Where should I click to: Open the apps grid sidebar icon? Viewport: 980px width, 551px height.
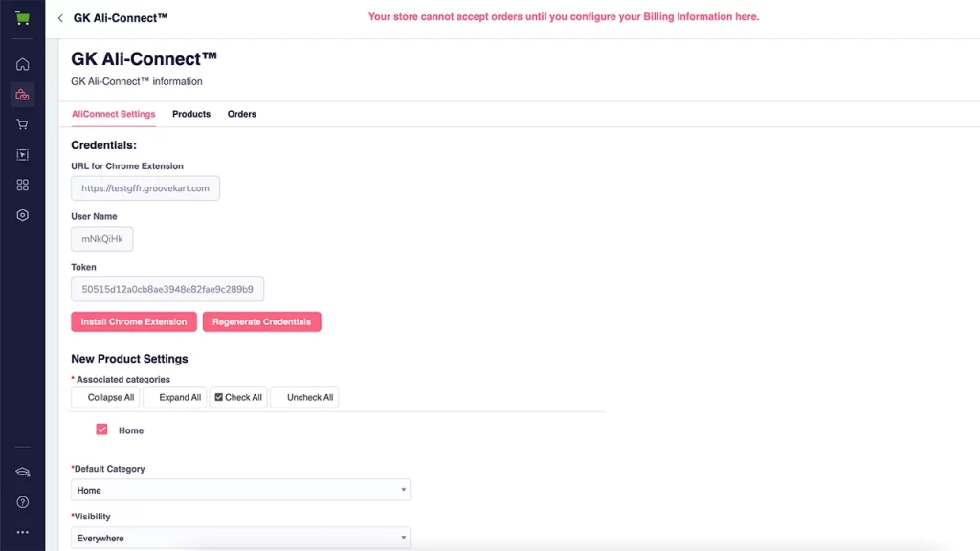point(23,185)
